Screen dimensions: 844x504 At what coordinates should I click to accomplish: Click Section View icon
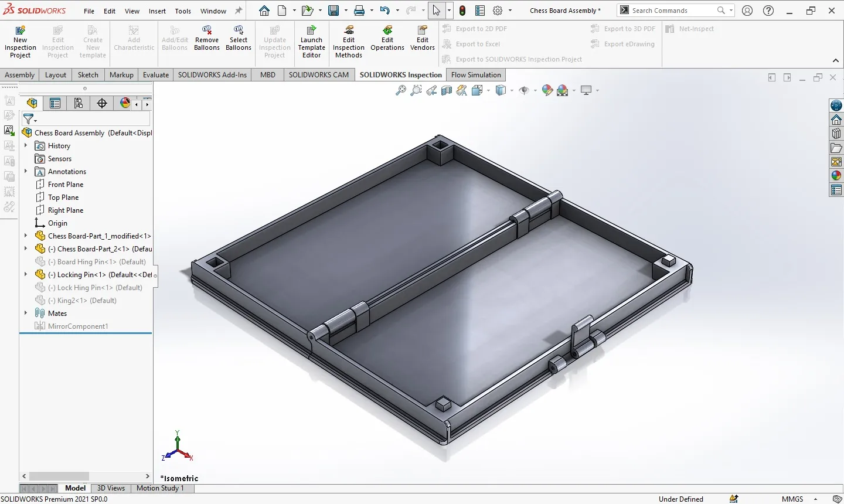447,90
